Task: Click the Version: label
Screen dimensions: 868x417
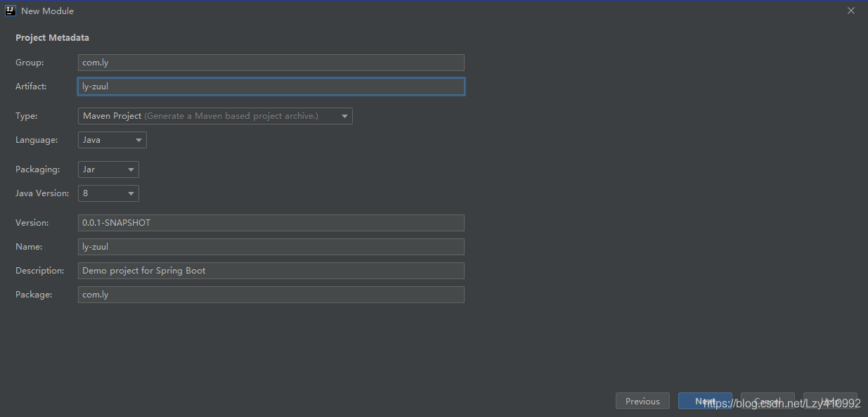Action: (x=32, y=223)
